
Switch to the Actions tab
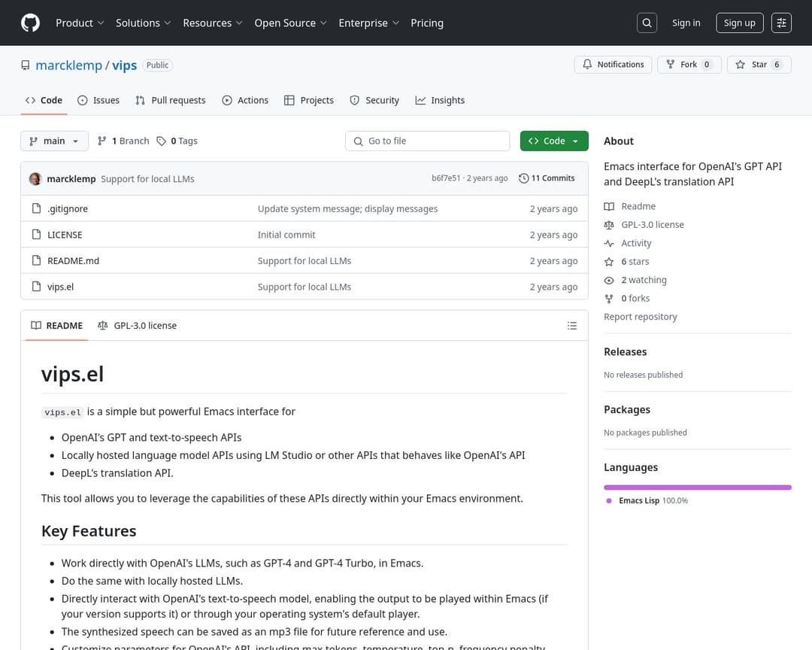(245, 101)
